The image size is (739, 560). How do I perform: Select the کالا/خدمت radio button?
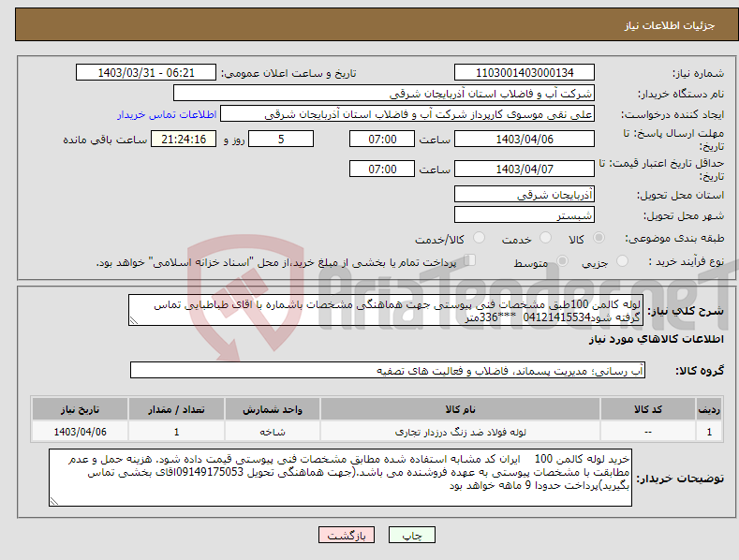pos(479,238)
